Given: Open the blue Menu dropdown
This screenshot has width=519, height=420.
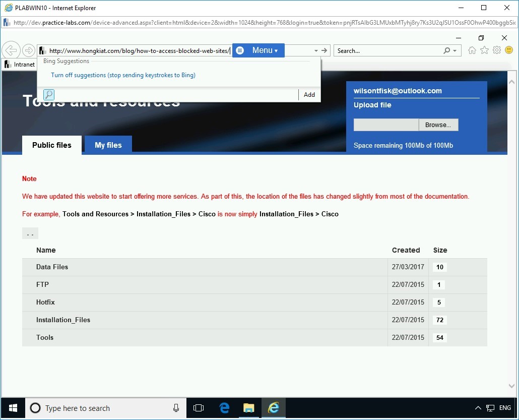Looking at the screenshot, I should click(258, 50).
